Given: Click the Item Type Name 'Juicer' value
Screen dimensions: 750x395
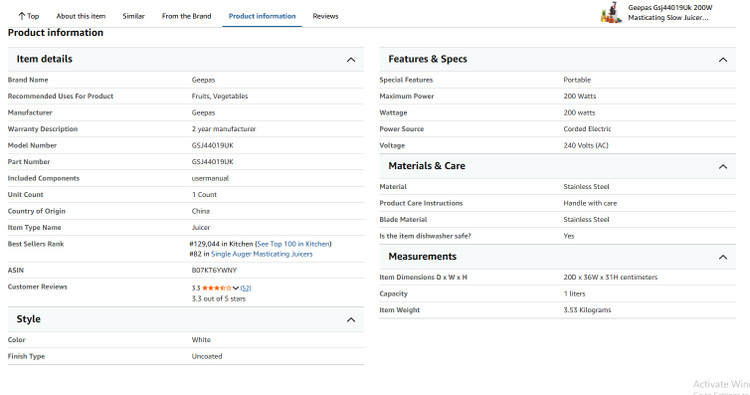Looking at the screenshot, I should 201,228.
